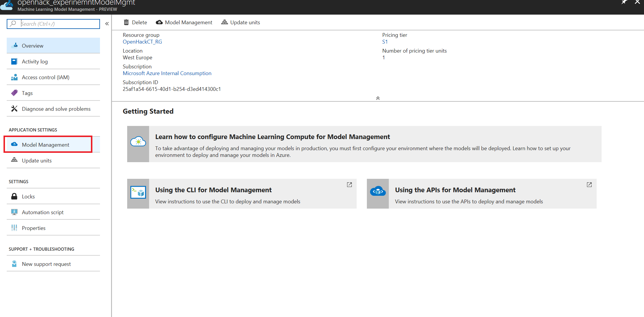Image resolution: width=644 pixels, height=317 pixels.
Task: Click external link icon on CLI card
Action: pyautogui.click(x=349, y=185)
